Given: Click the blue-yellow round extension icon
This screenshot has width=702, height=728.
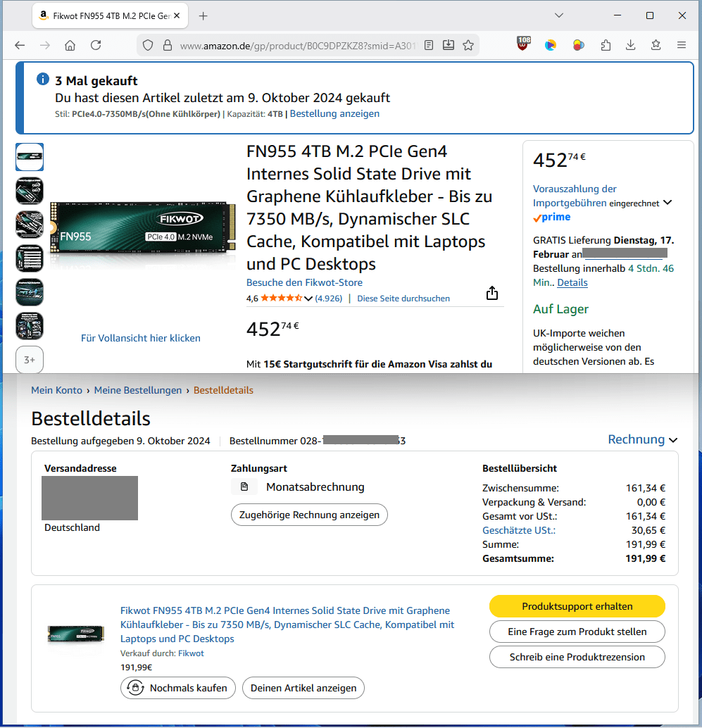Looking at the screenshot, I should point(551,45).
